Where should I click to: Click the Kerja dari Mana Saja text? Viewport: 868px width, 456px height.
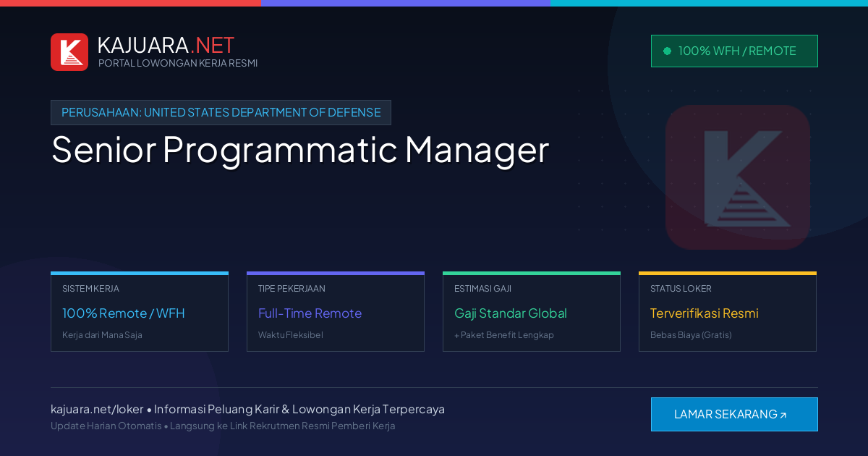point(102,335)
